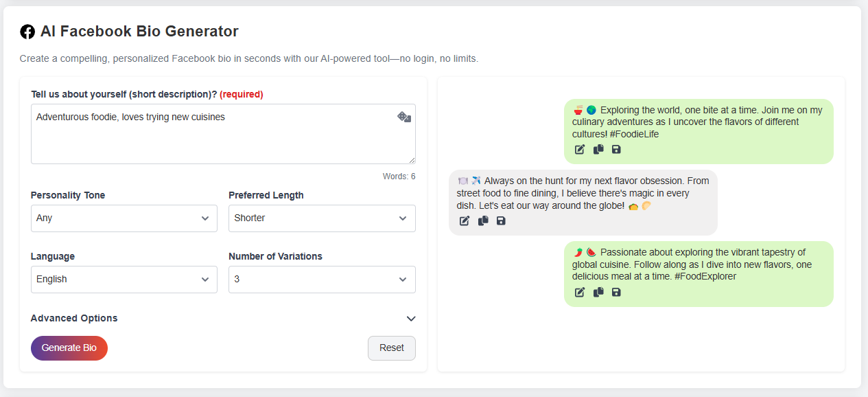Viewport: 868px width, 397px height.
Task: Save the street food bio
Action: (x=501, y=221)
